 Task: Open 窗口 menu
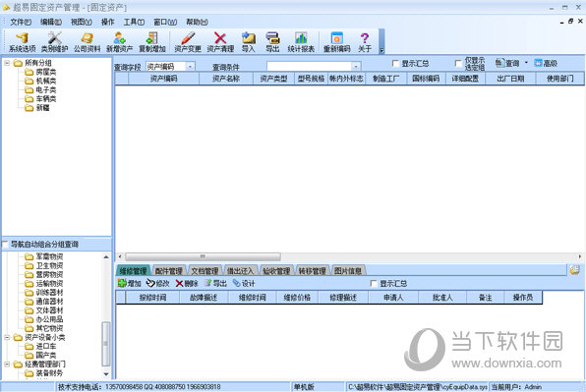[165, 23]
